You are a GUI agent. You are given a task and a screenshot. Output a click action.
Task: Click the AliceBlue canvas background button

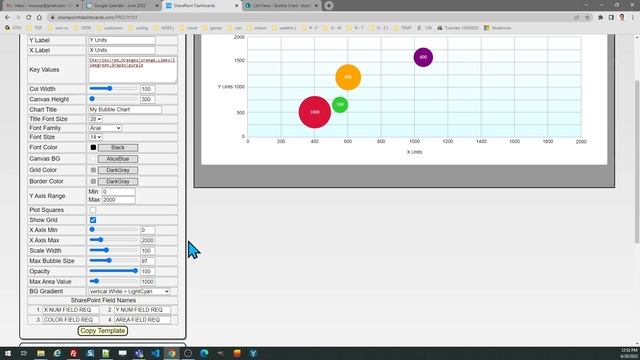click(x=118, y=159)
